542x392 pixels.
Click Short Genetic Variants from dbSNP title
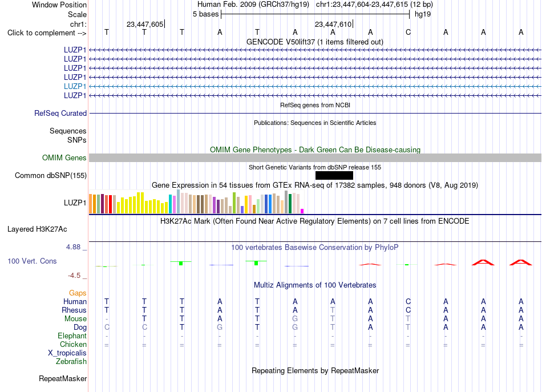click(315, 167)
